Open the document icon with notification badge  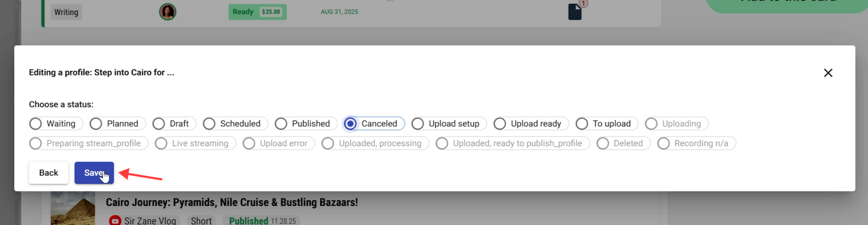click(x=575, y=11)
